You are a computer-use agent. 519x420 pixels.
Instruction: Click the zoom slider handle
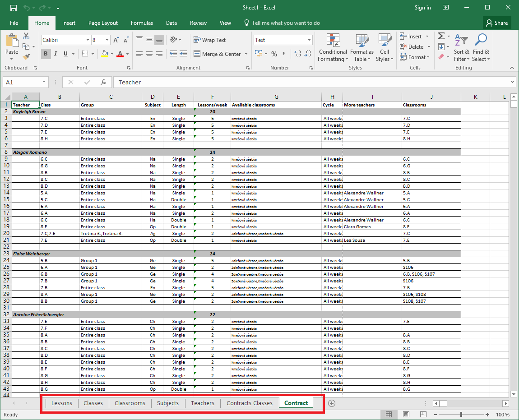461,415
